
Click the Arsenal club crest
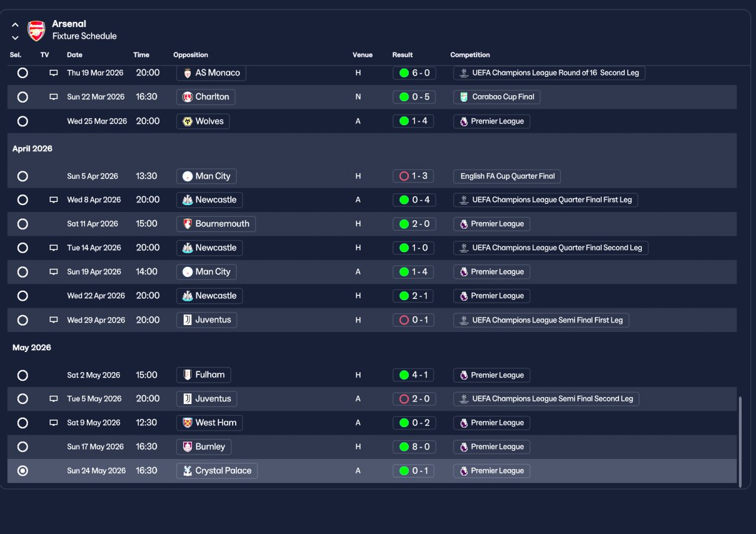tap(37, 30)
